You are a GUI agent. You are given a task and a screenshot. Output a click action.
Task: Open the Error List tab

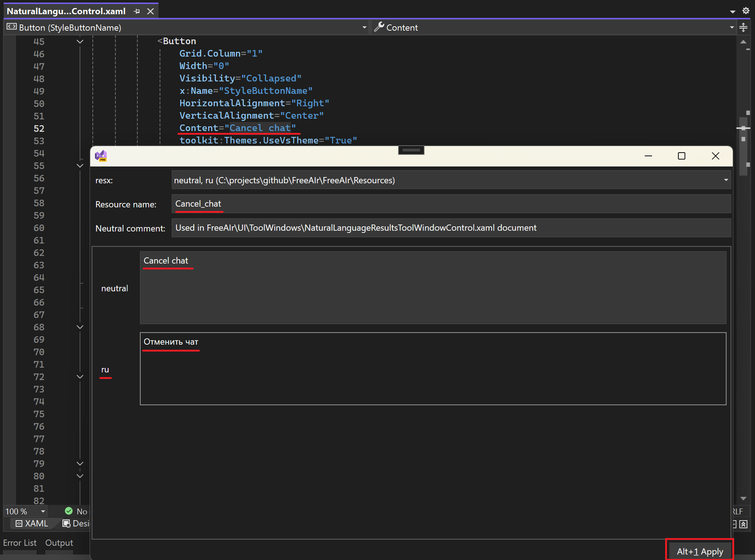(20, 543)
